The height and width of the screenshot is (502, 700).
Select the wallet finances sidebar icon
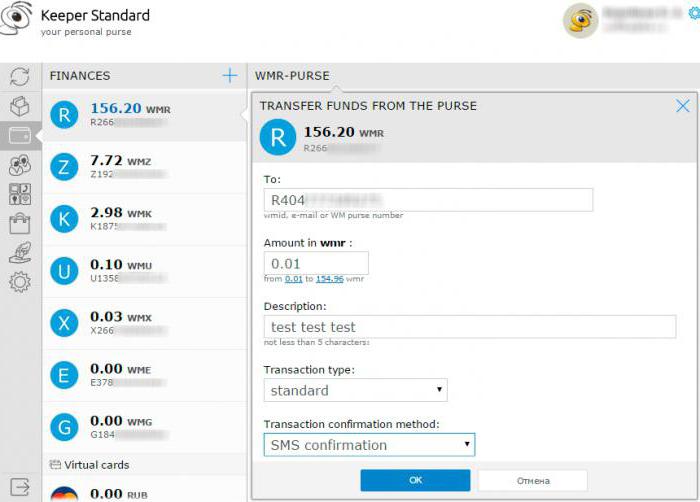coord(20,135)
